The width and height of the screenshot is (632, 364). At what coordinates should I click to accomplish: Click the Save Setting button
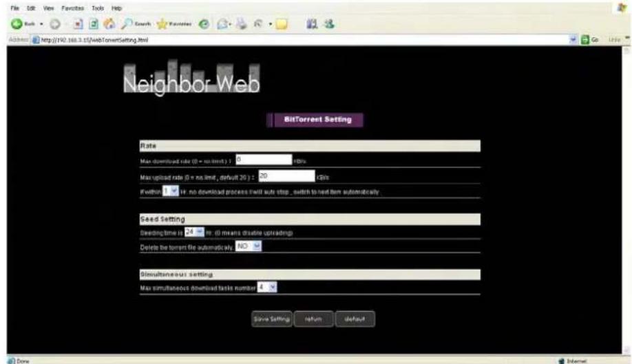coord(273,319)
